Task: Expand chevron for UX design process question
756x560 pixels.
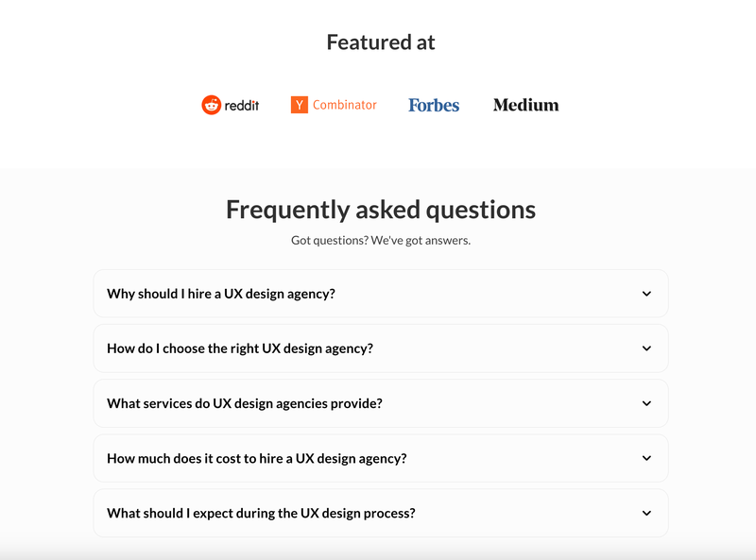Action: pos(646,513)
